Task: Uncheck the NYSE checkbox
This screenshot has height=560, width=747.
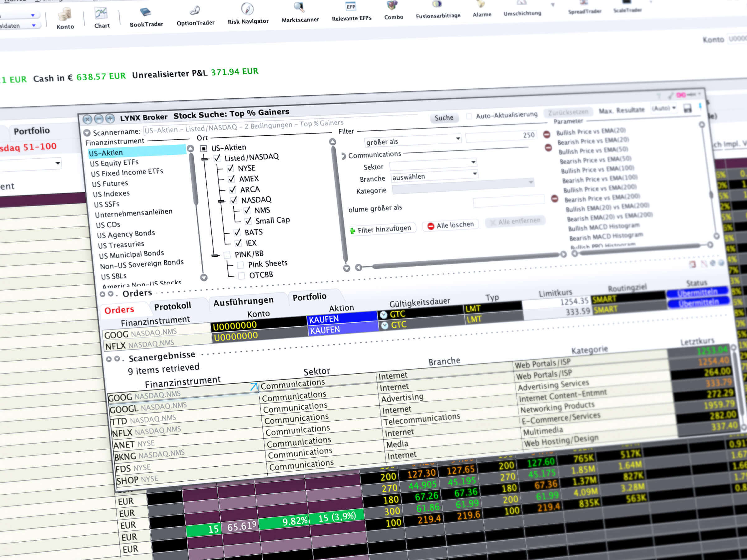Action: tap(230, 168)
